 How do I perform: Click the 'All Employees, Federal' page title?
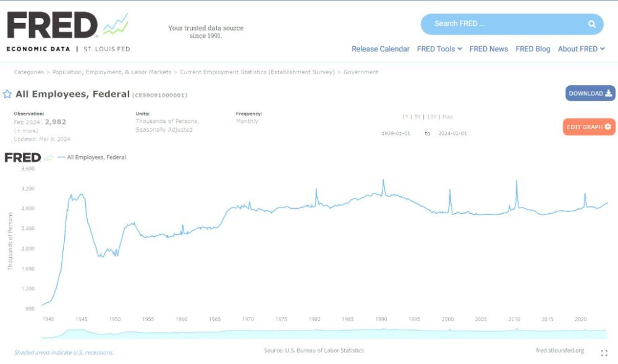72,94
